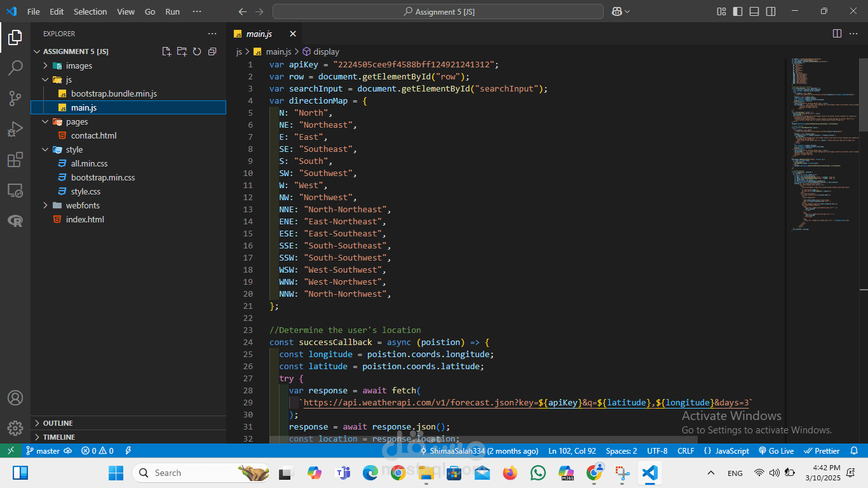Viewport: 868px width, 488px height.
Task: Click the Go Live status bar button
Action: pos(776,451)
